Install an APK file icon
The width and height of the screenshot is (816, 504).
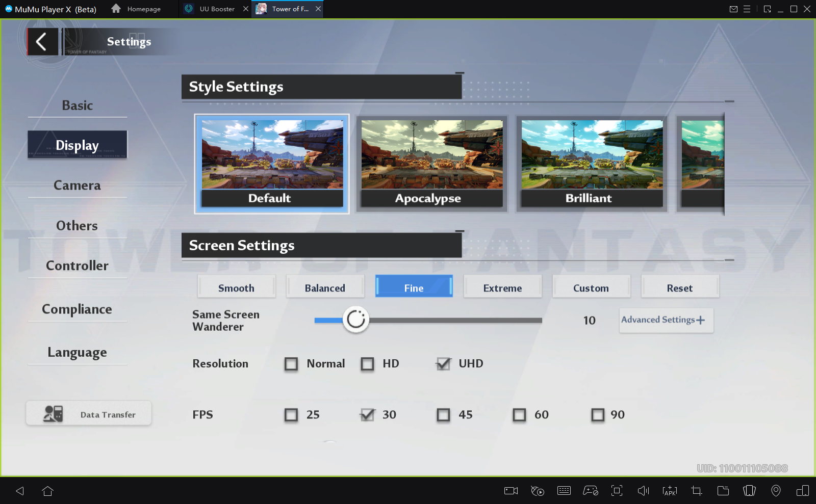click(x=670, y=491)
